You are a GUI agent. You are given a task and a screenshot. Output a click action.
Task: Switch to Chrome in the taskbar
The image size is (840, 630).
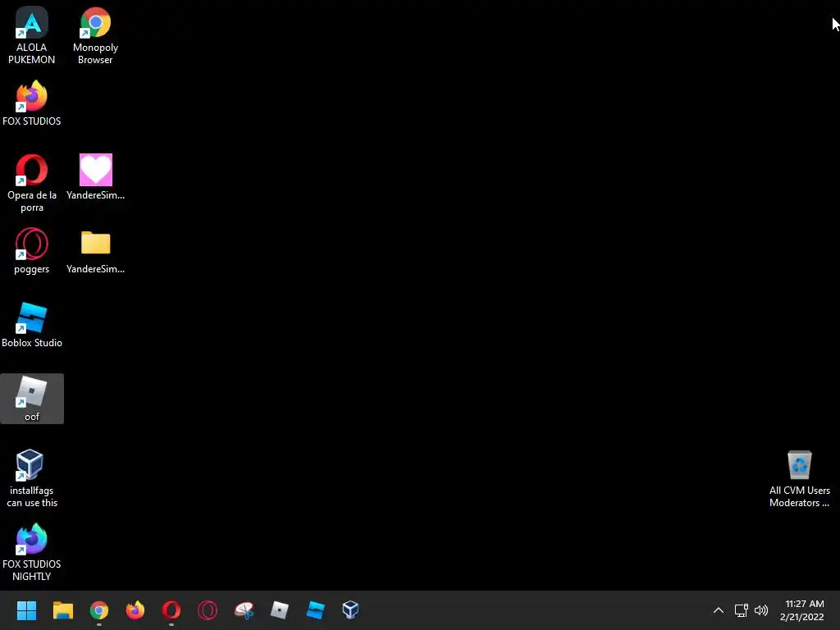point(99,609)
